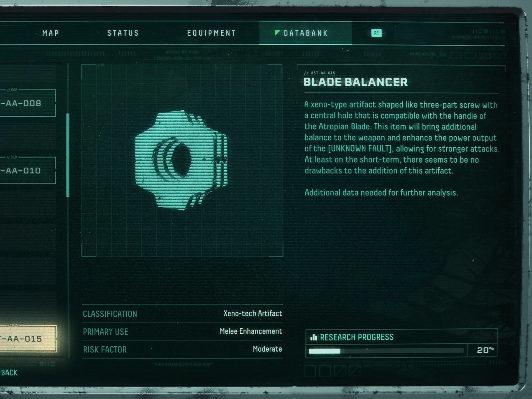Click the R1 button prompt icon
Screen dimensions: 532x399
(x=376, y=33)
